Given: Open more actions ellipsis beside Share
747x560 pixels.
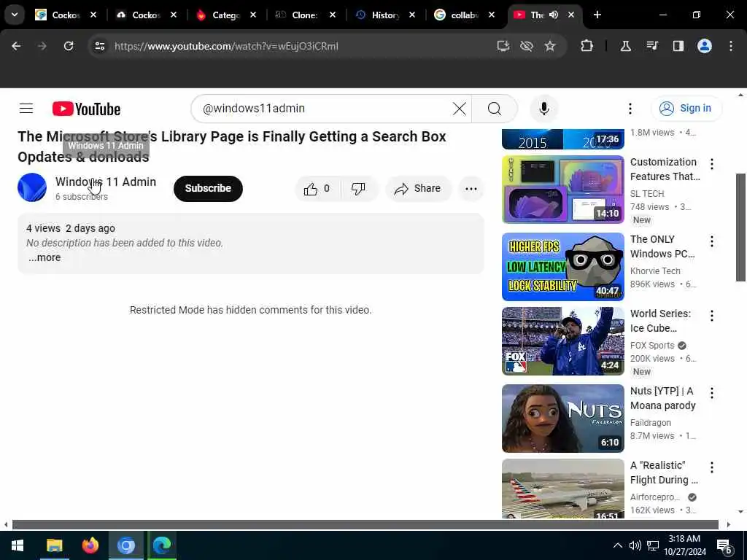Looking at the screenshot, I should pos(471,189).
